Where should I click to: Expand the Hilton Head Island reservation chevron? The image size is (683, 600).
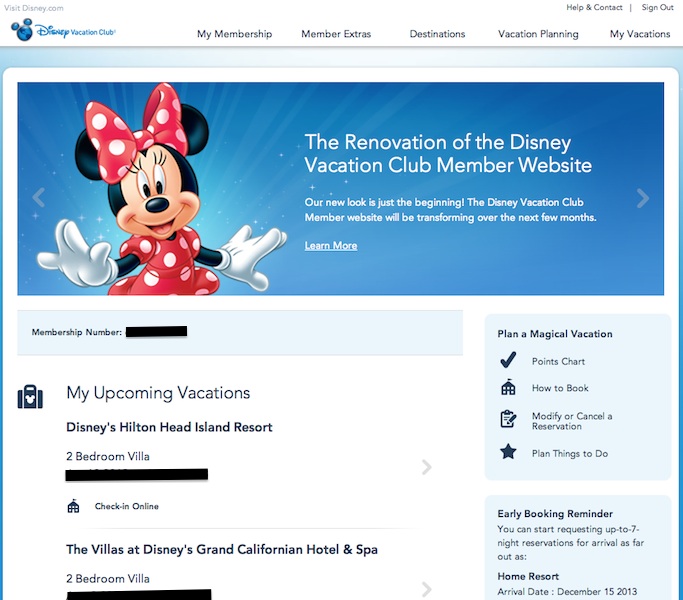click(x=426, y=467)
